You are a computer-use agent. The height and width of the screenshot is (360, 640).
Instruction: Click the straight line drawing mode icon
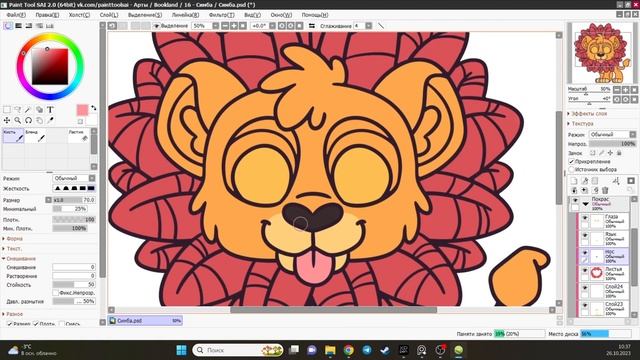click(381, 26)
